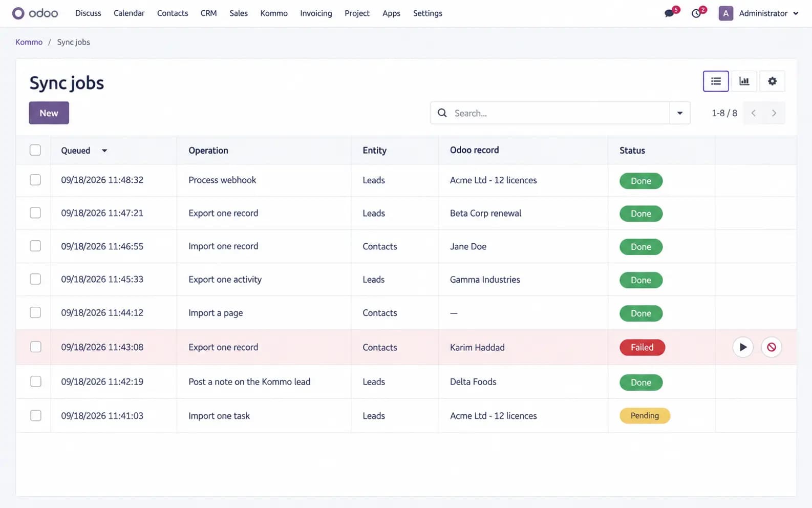Cancel the failed Karim Haddad job
The width and height of the screenshot is (812, 508).
click(772, 347)
